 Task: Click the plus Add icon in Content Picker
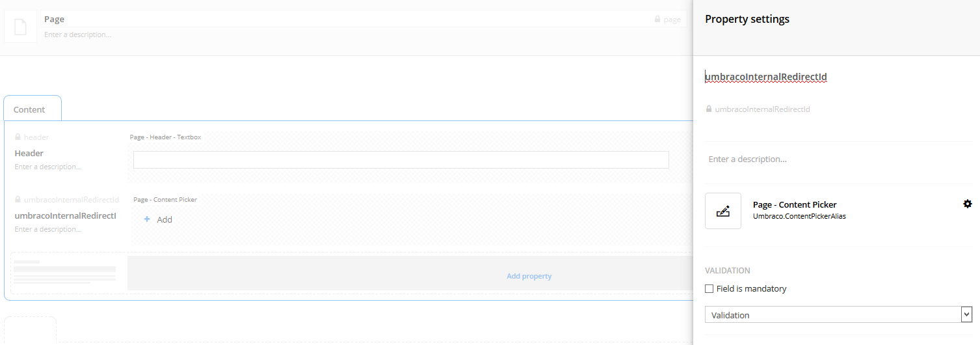tap(147, 219)
